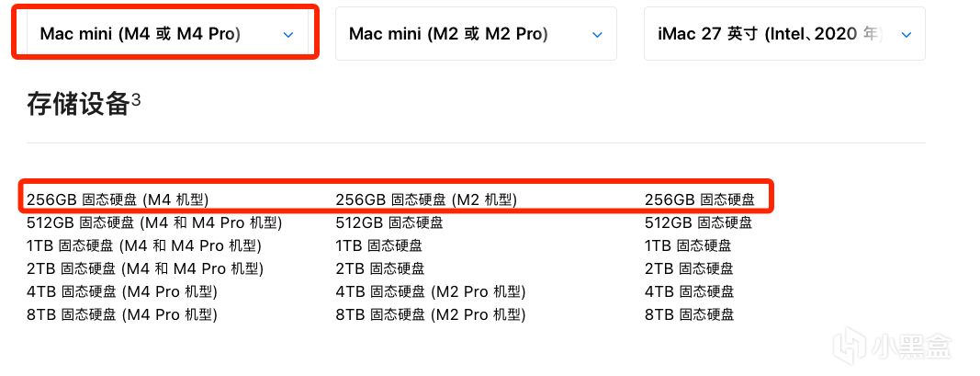The width and height of the screenshot is (980, 376).
Task: Click 2TB 固态硬盘 (M4 和 M4 Pro 机型)
Action: pos(145,268)
